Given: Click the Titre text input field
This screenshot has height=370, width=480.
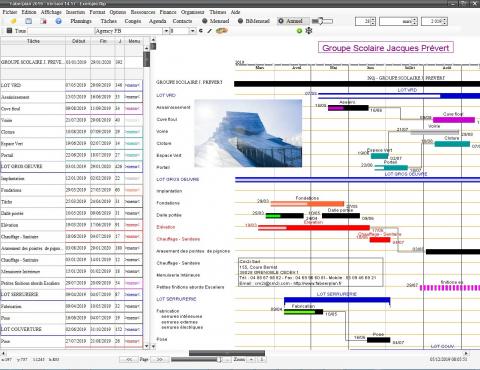Looking at the screenshot, I should tap(61, 31).
